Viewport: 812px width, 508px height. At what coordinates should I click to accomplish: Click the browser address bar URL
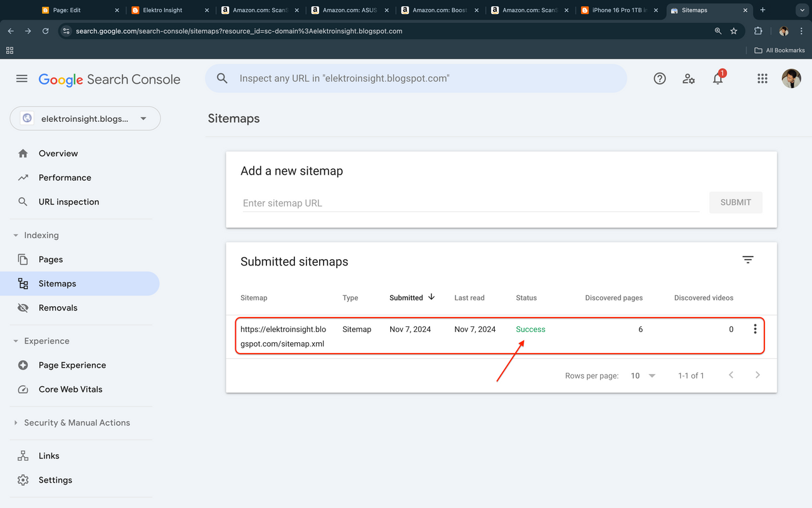pyautogui.click(x=239, y=31)
